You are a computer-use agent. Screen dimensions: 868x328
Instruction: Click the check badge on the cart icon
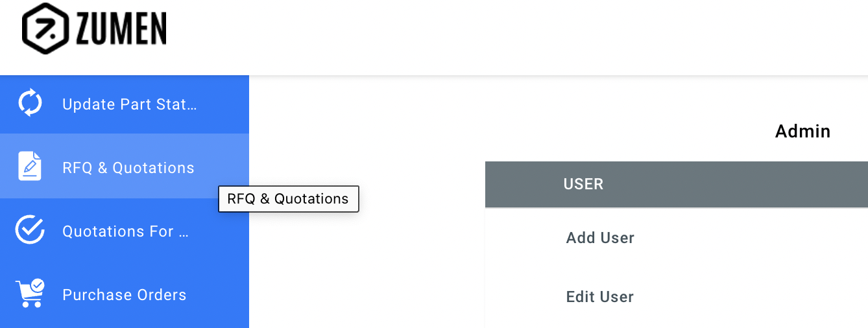coord(38,285)
